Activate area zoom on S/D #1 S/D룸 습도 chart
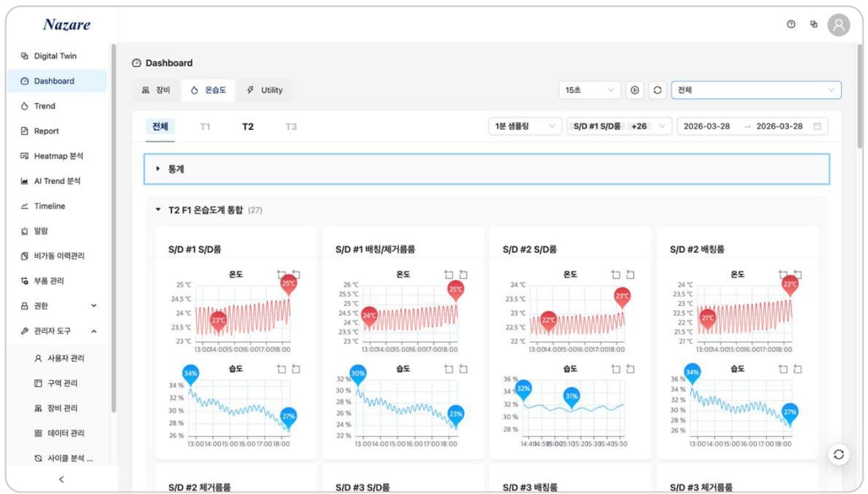 coord(281,369)
